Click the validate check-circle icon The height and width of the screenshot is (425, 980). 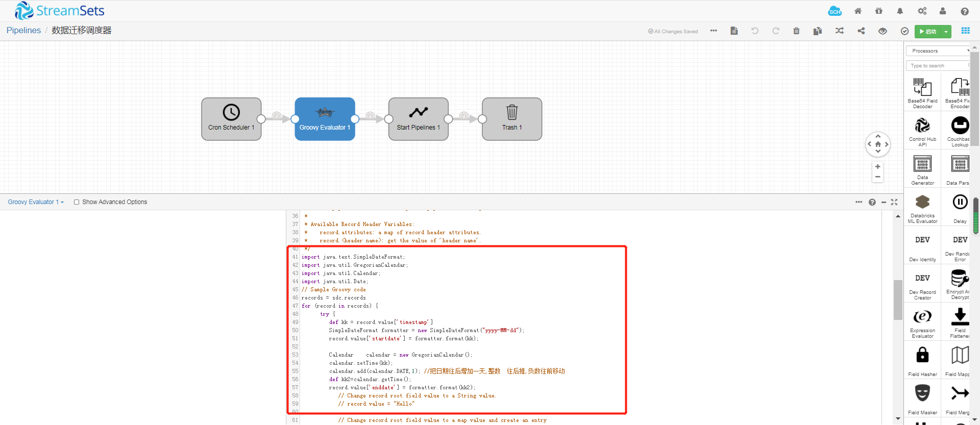[x=904, y=31]
